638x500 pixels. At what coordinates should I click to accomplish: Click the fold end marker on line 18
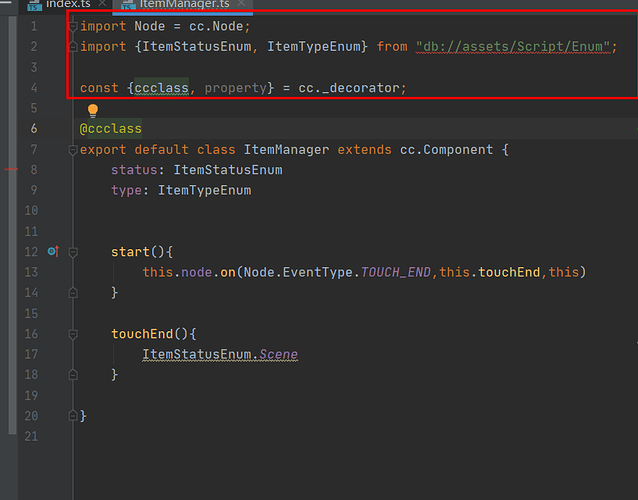[73, 374]
